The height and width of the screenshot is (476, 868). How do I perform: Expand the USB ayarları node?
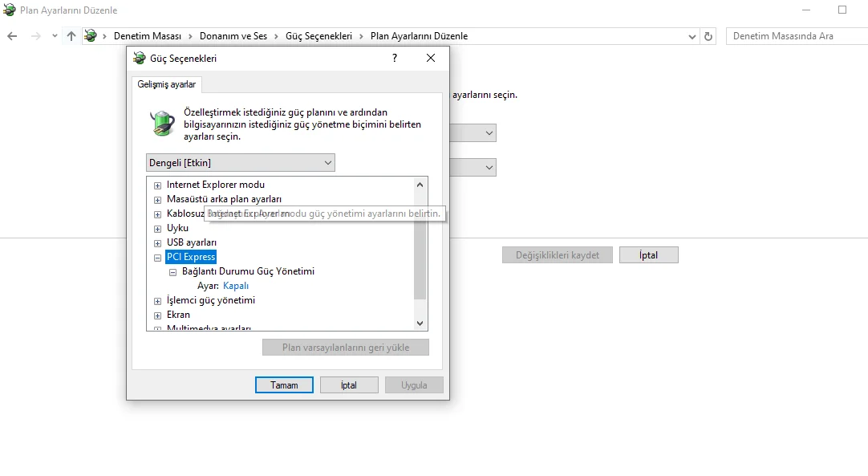coord(158,243)
